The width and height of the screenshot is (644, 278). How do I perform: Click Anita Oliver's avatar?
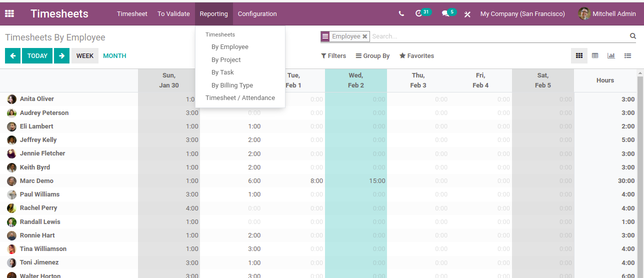click(11, 99)
